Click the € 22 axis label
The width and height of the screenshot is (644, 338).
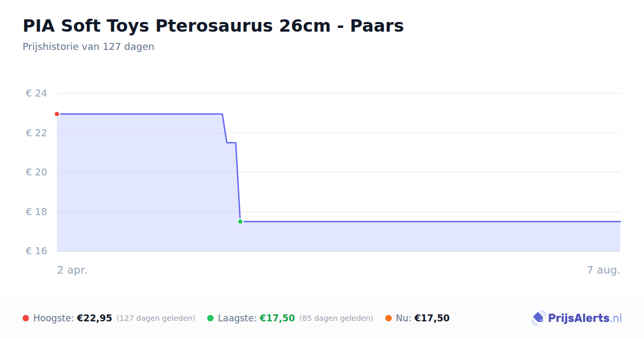click(36, 133)
